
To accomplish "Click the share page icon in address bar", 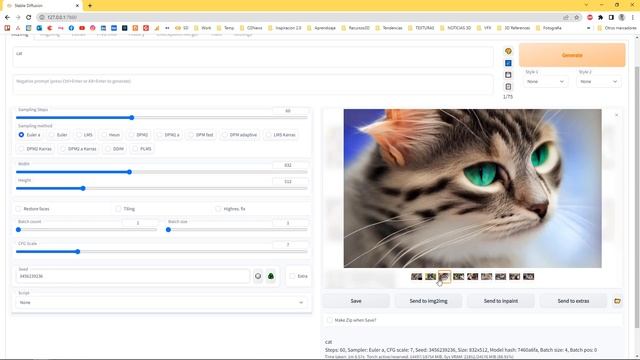I will pyautogui.click(x=566, y=18).
